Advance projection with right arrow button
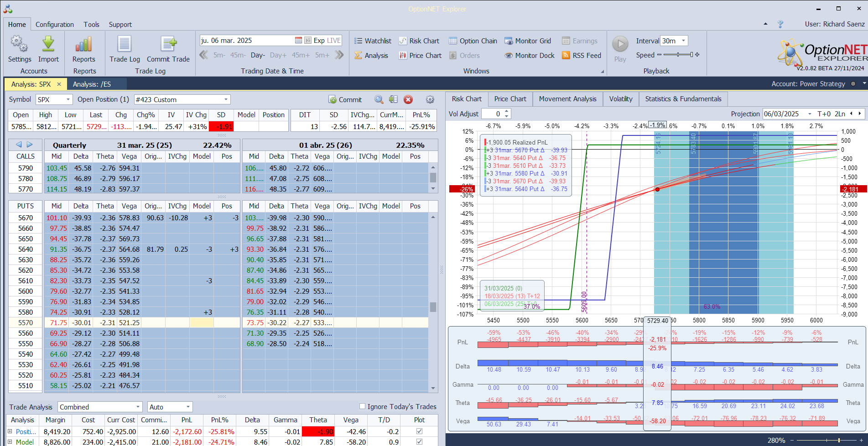868x446 pixels. [x=860, y=114]
